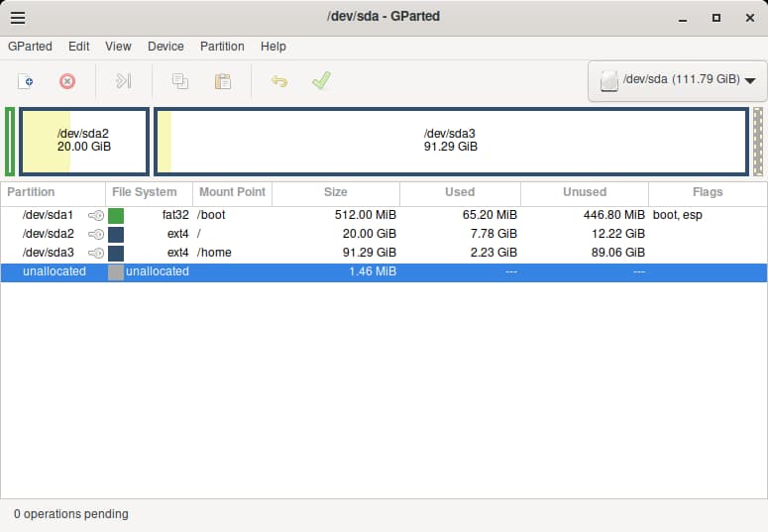This screenshot has height=532, width=768.
Task: Open the View menu
Action: tap(118, 47)
